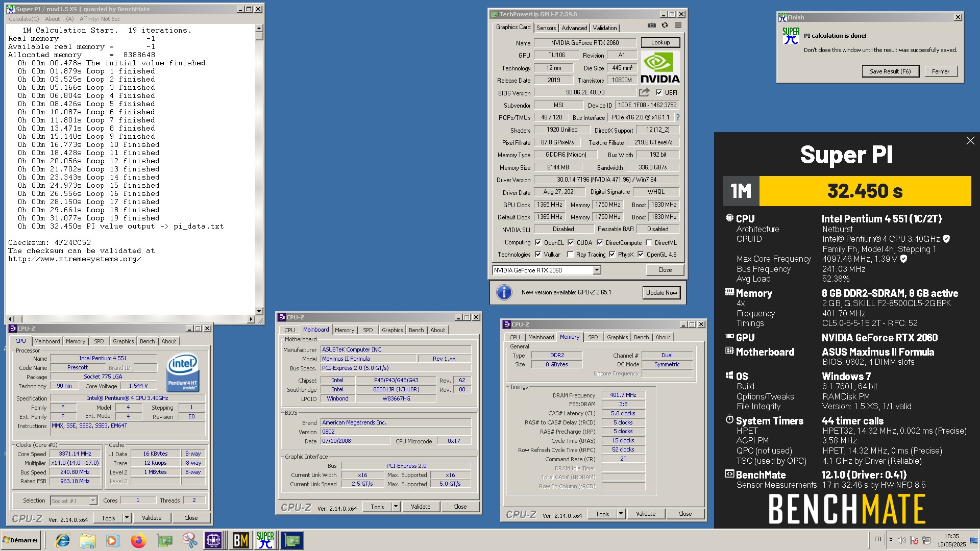Toggle the OpenGL 4.6 checkbox
Screen dimensions: 980x551
pos(641,254)
